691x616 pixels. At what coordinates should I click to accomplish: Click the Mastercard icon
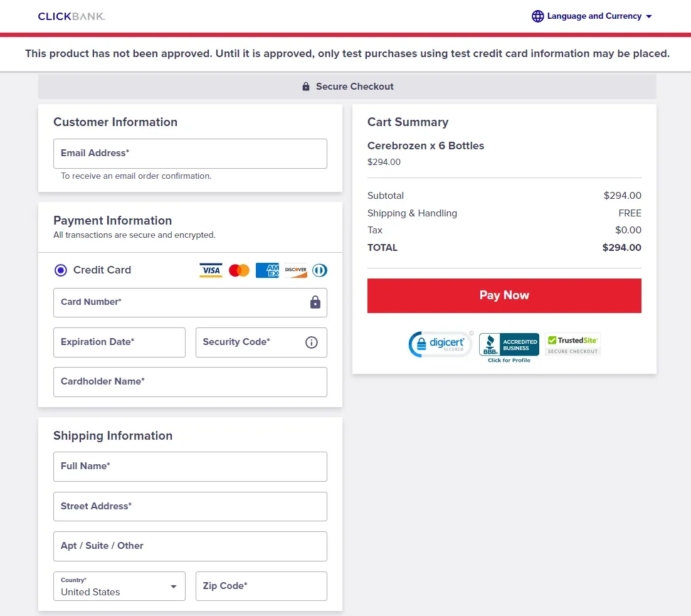[239, 270]
